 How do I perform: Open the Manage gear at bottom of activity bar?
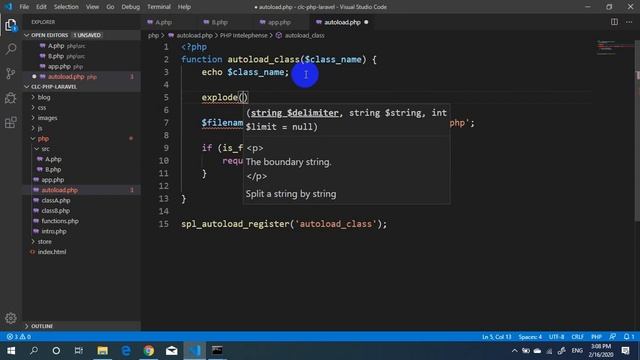click(11, 318)
